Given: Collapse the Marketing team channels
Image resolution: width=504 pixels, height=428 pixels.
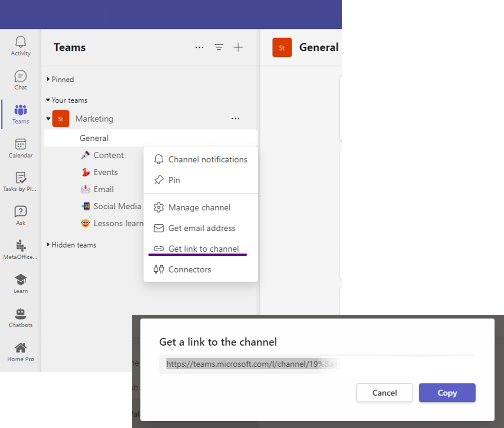Looking at the screenshot, I should click(48, 119).
